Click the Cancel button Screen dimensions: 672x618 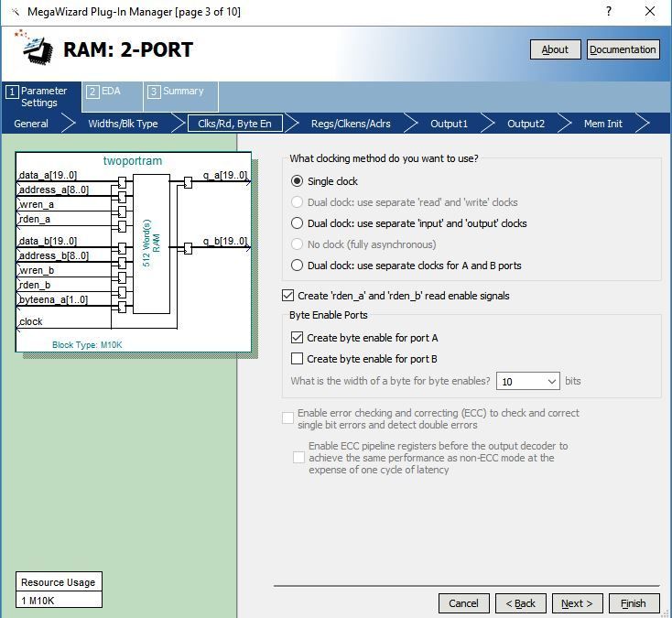(x=463, y=603)
